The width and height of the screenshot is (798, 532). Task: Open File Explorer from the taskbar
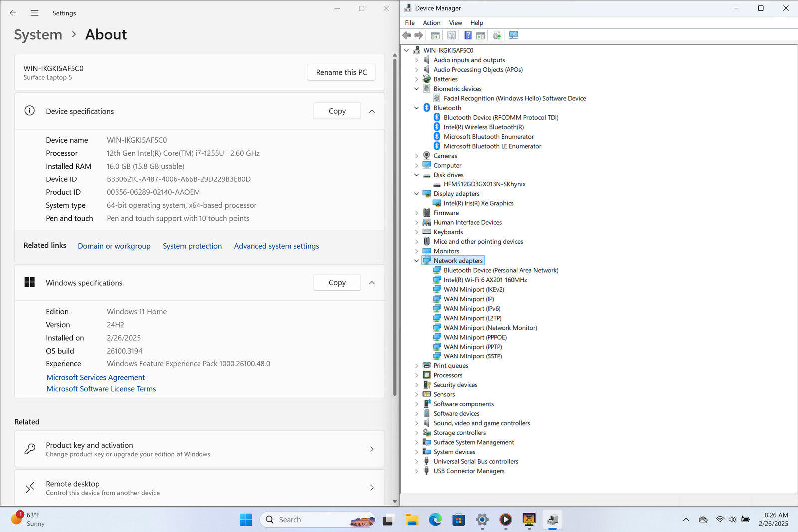[412, 520]
